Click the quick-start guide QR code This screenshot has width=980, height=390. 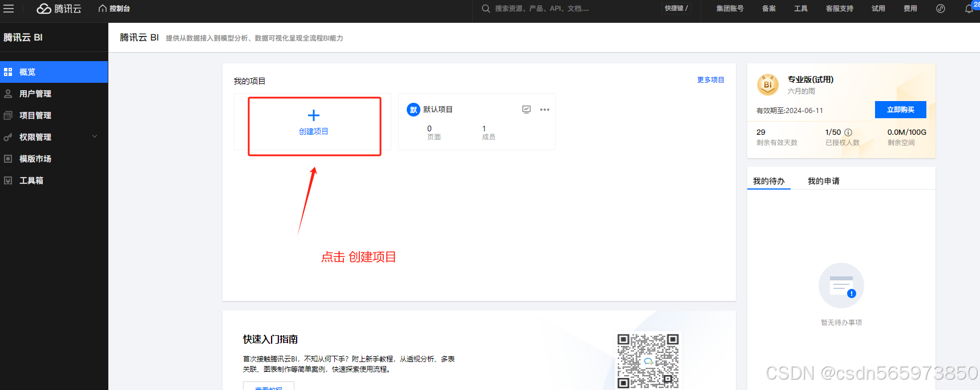tap(648, 361)
